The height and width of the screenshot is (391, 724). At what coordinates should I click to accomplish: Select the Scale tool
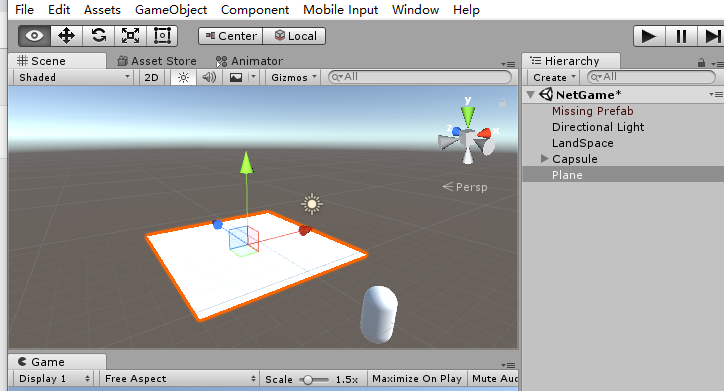(x=130, y=36)
